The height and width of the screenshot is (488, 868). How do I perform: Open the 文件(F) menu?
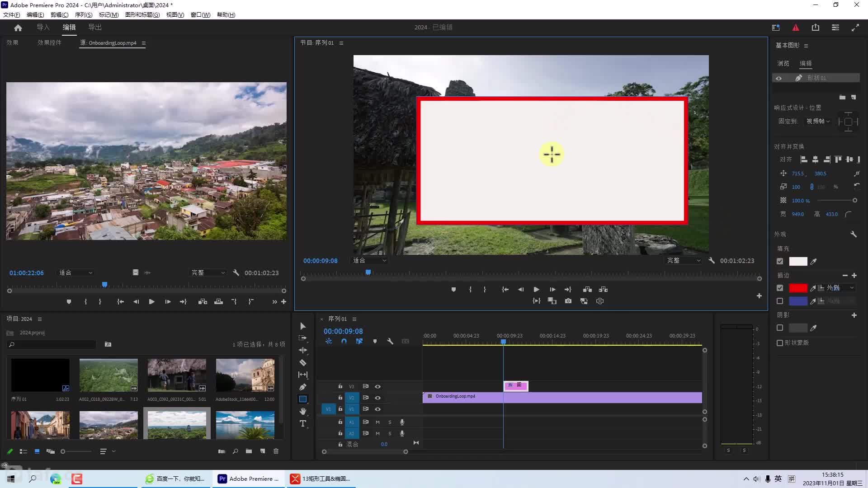12,15
